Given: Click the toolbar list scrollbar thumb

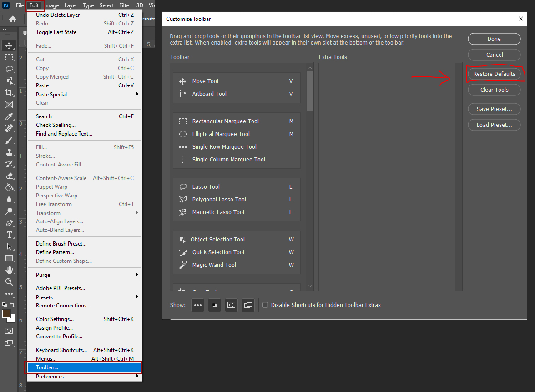Looking at the screenshot, I should [x=310, y=91].
